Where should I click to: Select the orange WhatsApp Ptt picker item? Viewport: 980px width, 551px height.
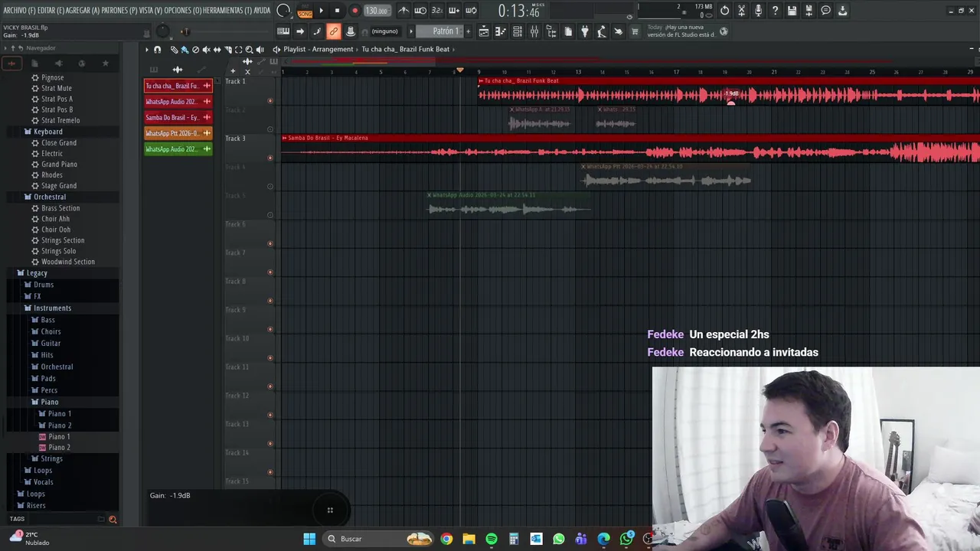pos(178,133)
